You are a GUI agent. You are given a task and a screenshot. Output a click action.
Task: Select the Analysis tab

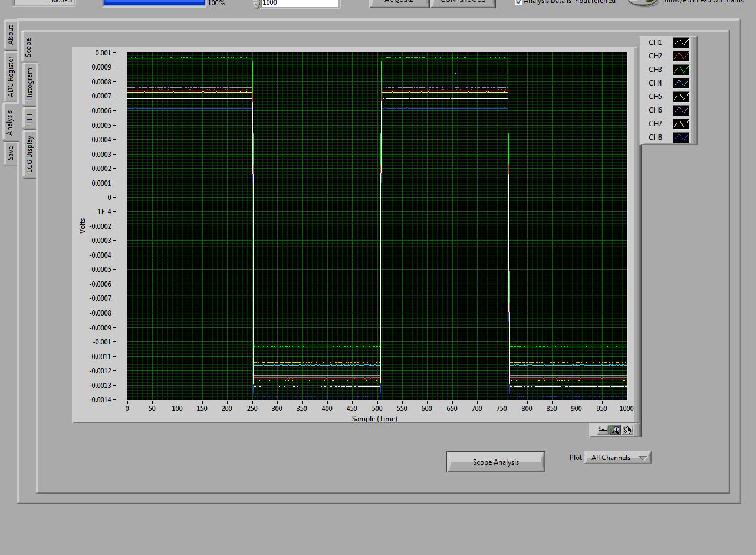click(x=10, y=122)
